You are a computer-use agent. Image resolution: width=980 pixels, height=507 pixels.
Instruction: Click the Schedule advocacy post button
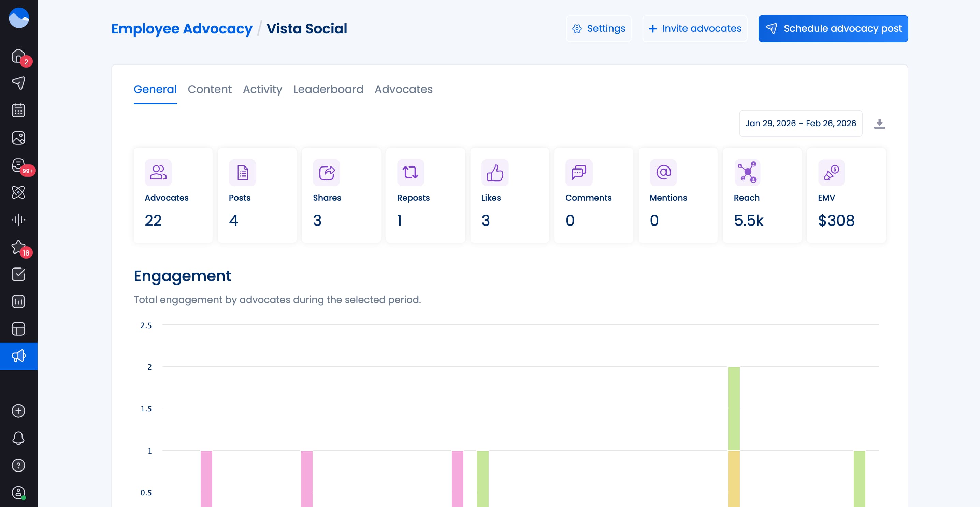coord(833,28)
